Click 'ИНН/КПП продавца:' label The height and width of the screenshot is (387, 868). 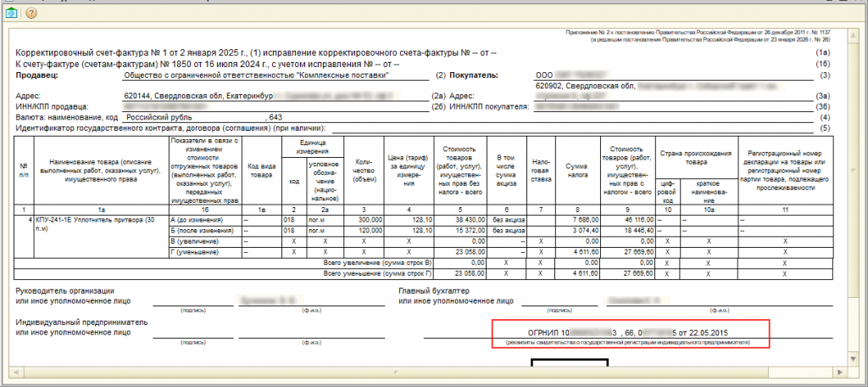53,106
